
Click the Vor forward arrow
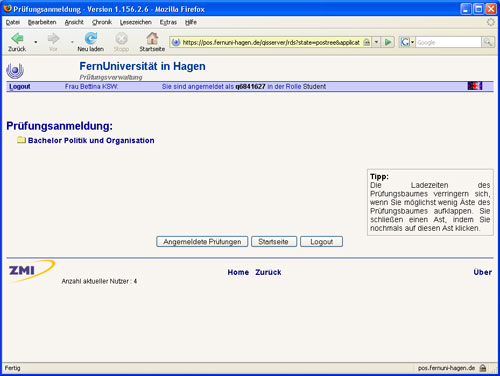pyautogui.click(x=53, y=39)
